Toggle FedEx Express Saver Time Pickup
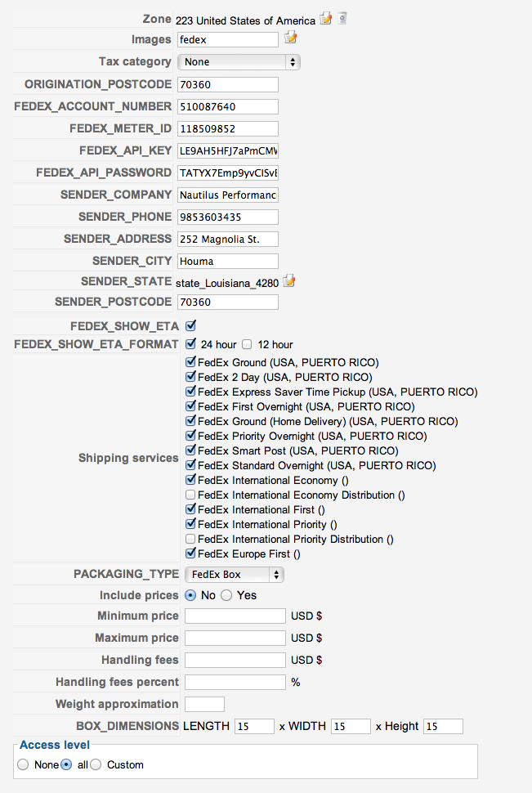Image resolution: width=532 pixels, height=793 pixels. pyautogui.click(x=190, y=392)
